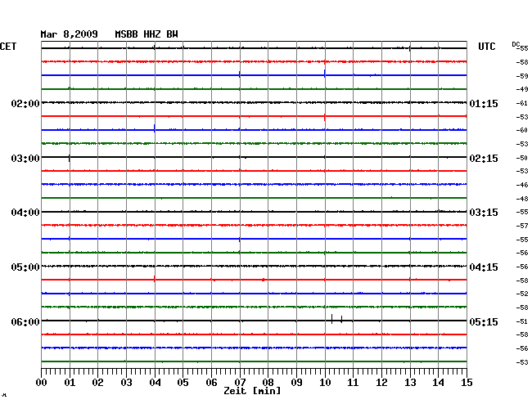Viewport: 532px width, 404px height.
Task: Click the double spike on 06:00 trace
Action: point(336,319)
